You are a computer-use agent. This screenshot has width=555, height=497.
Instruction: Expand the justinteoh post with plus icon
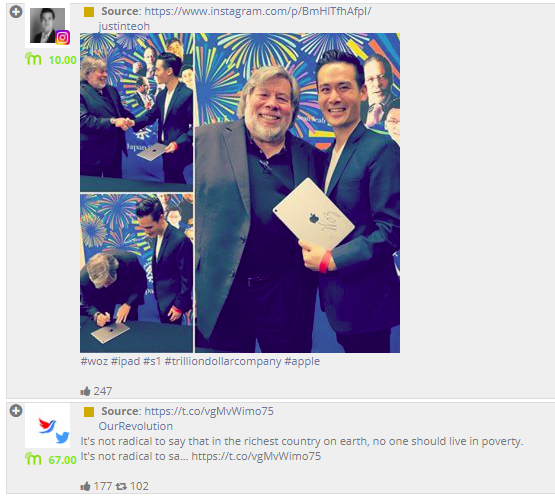coord(16,12)
